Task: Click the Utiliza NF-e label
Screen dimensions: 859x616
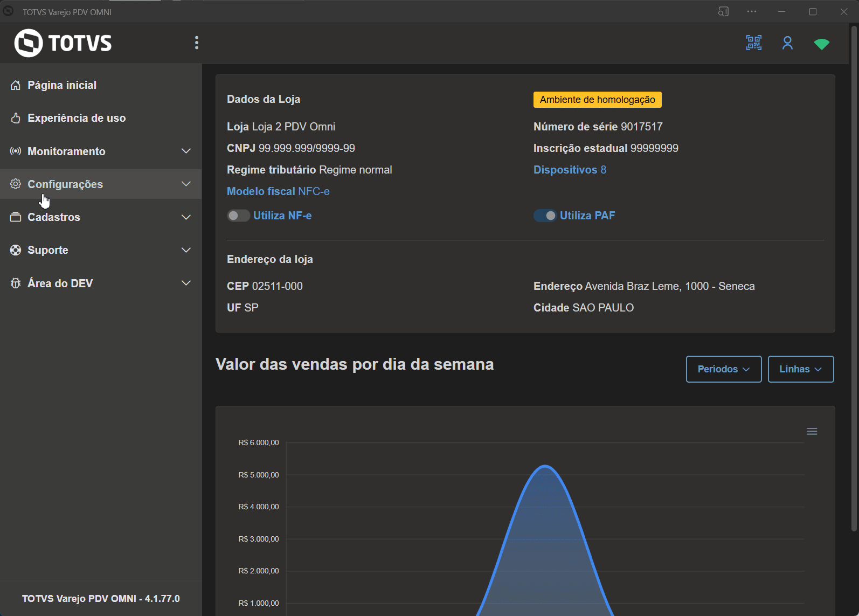Action: click(x=282, y=216)
